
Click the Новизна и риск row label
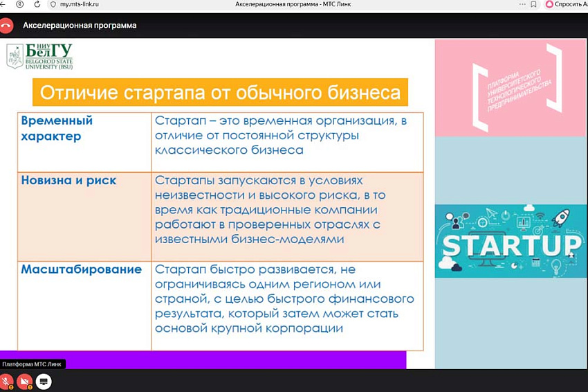click(68, 180)
